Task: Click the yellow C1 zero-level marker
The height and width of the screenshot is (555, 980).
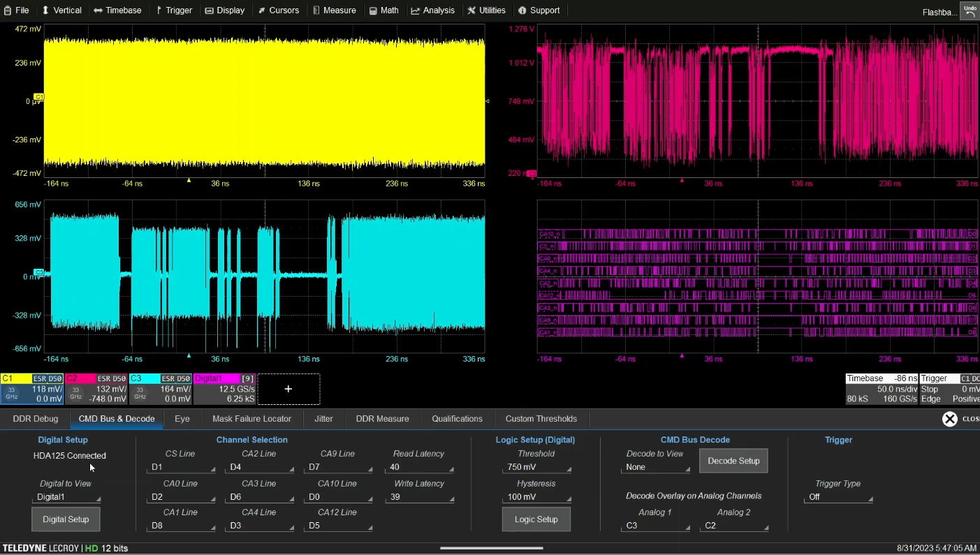Action: click(39, 97)
